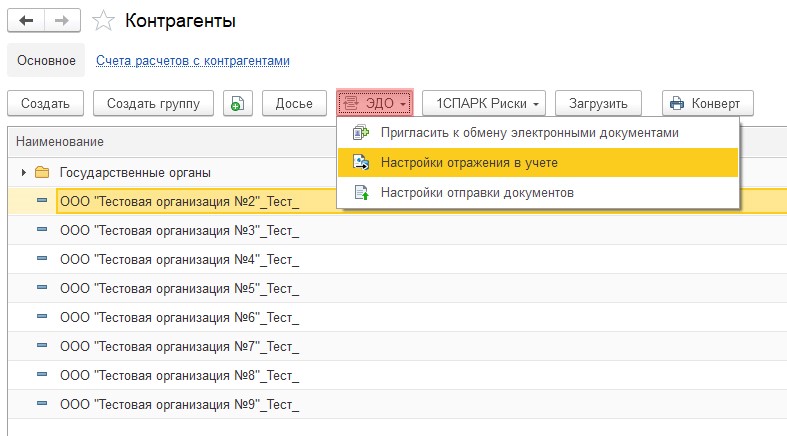Click the Настройки отправки документов icon

tap(360, 192)
